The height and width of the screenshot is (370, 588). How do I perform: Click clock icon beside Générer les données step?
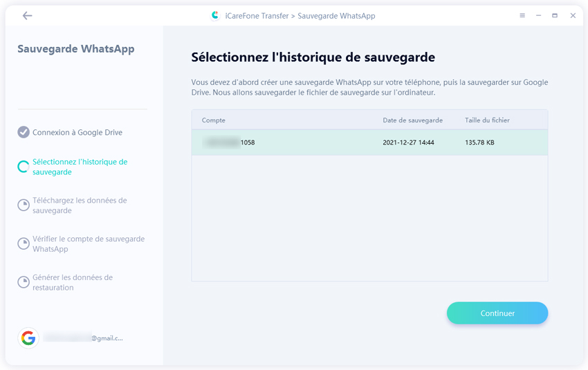coord(24,282)
